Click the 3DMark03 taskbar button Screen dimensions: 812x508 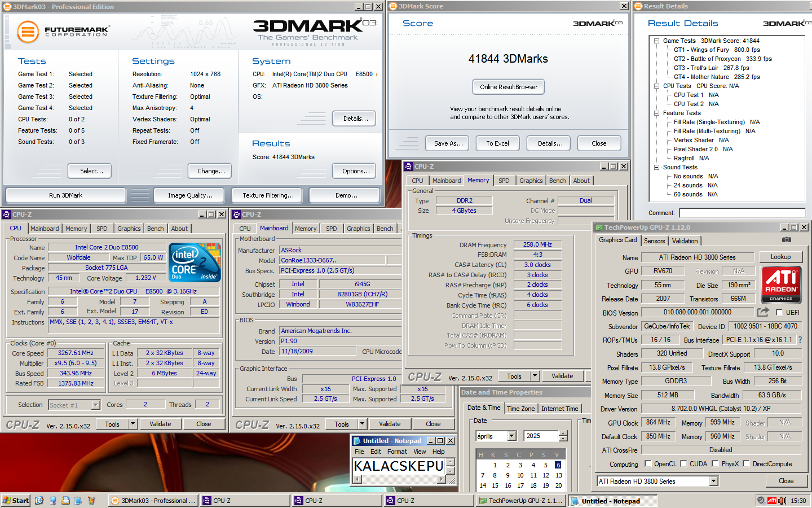(152, 501)
